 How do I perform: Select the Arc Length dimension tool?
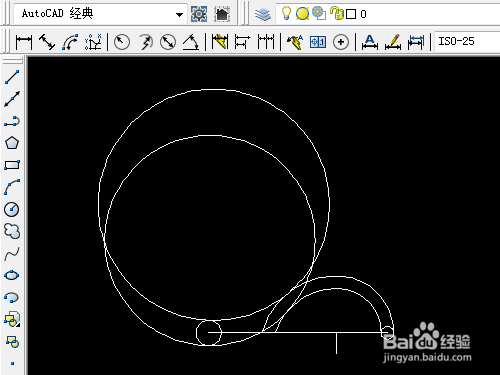click(x=70, y=42)
